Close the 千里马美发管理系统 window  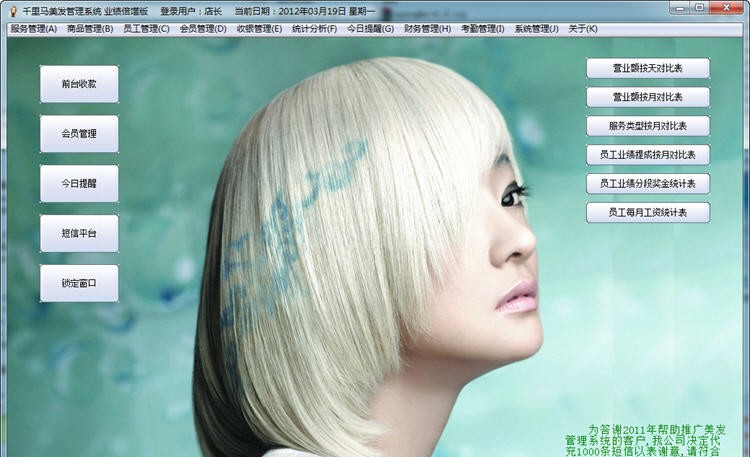coord(726,7)
